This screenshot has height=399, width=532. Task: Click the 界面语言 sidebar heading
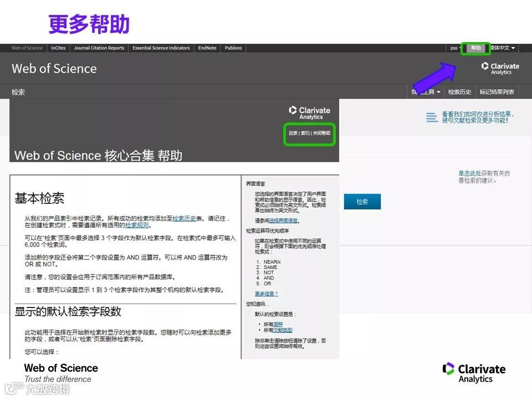click(255, 184)
